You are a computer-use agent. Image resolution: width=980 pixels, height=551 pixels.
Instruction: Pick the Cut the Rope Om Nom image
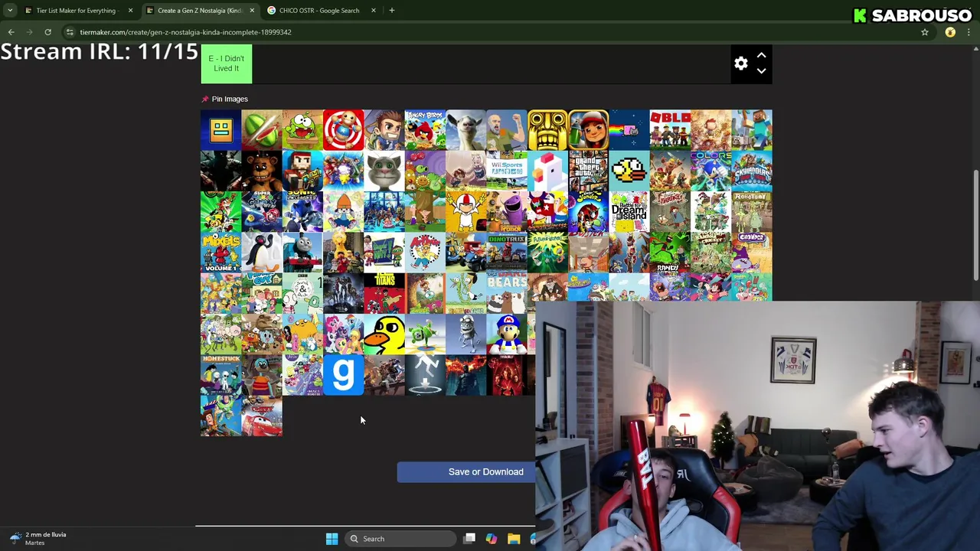pos(302,129)
